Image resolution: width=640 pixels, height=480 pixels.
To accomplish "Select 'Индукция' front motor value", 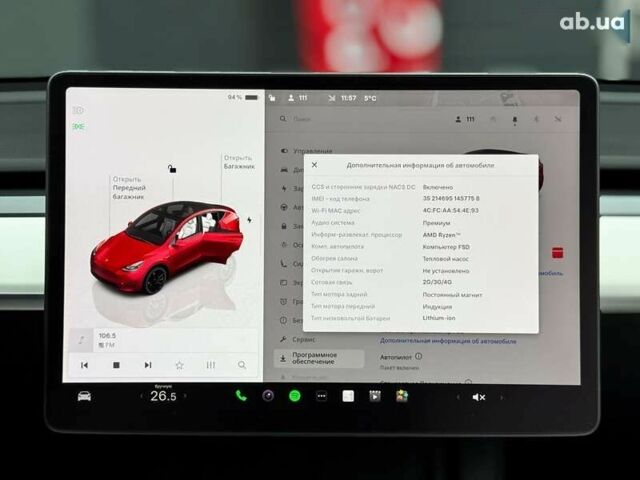I will tap(437, 306).
